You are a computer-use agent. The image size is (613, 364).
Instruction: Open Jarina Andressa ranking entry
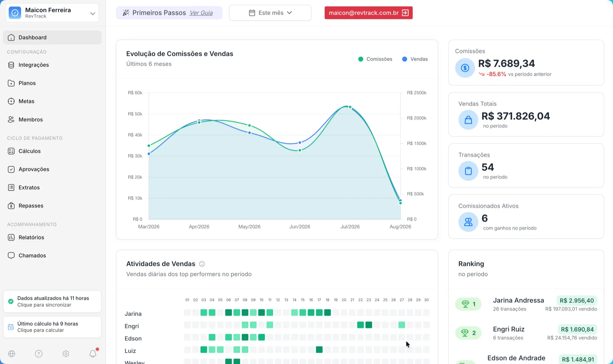point(526,304)
